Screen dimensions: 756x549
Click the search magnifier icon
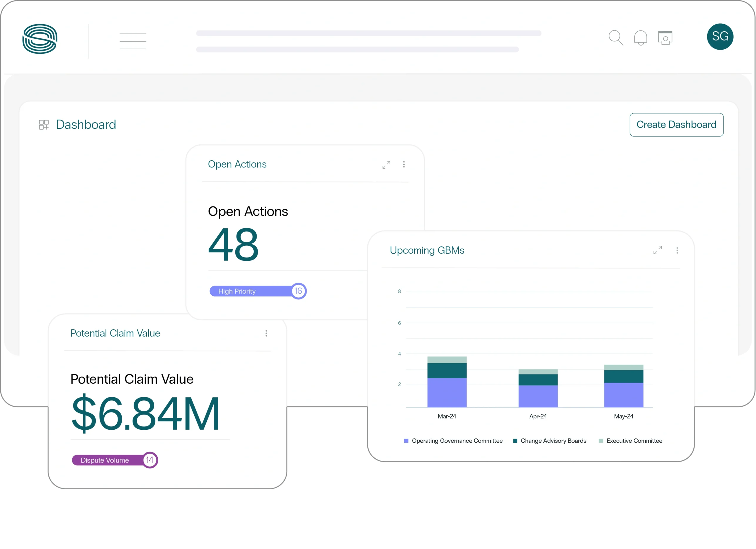(615, 38)
